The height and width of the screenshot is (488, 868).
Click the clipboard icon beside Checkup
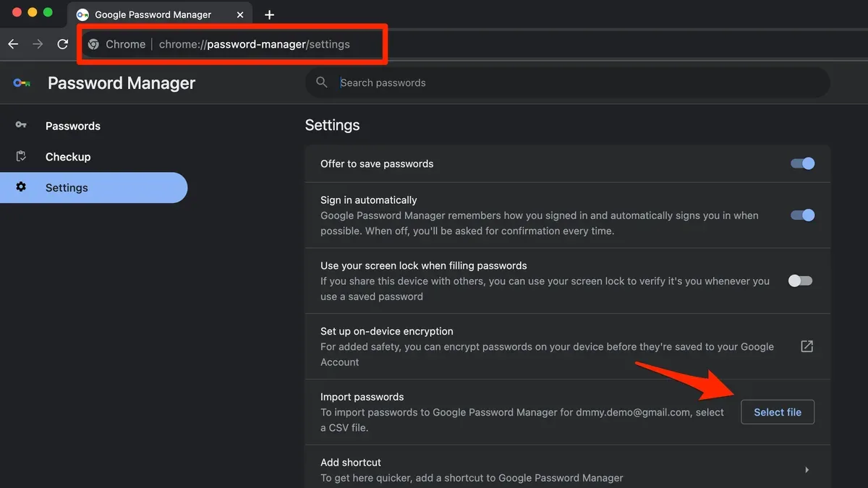pos(21,156)
